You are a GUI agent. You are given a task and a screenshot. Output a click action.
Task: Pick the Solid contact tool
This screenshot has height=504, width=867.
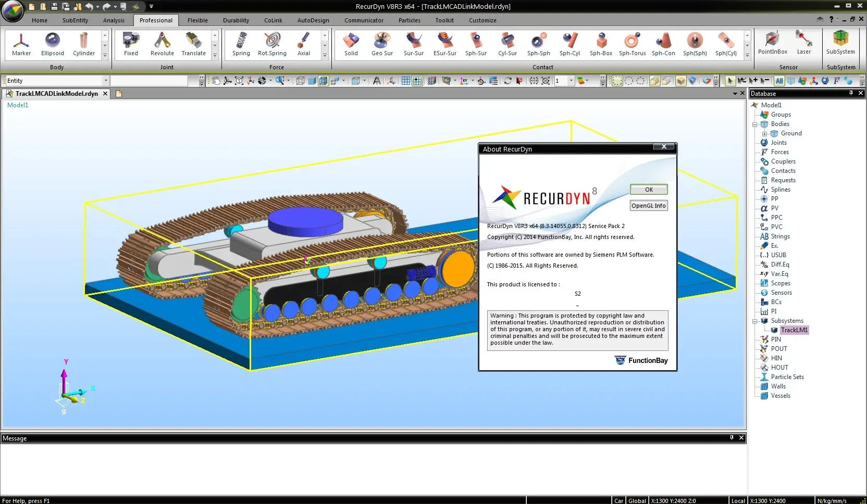tap(351, 44)
